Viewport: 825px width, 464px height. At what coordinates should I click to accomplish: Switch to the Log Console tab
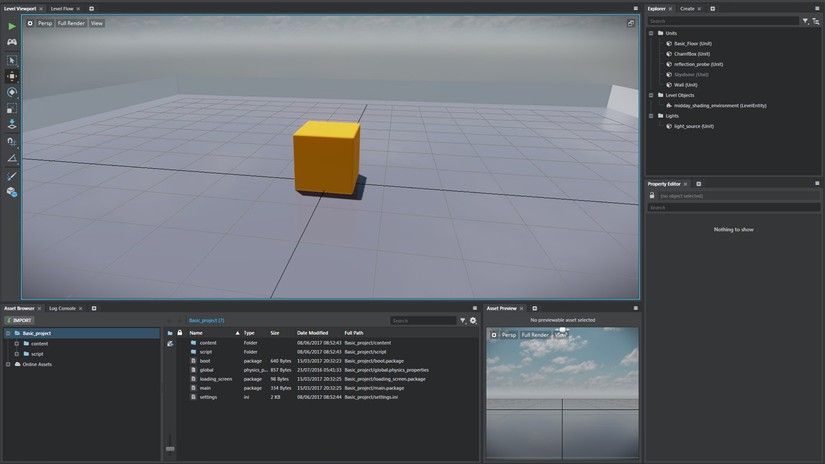tap(63, 308)
